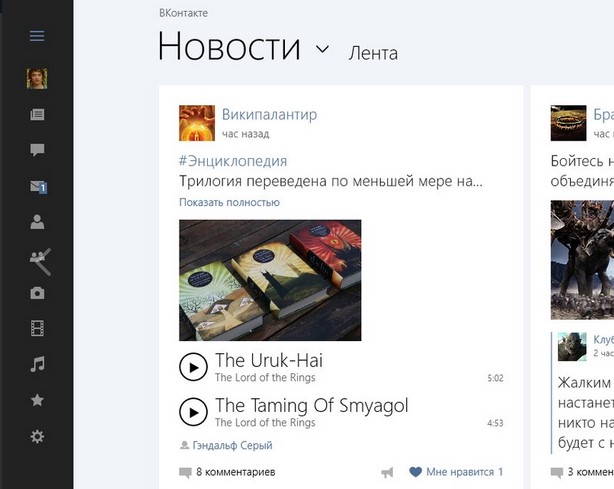Open the Википалантир group link

269,115
